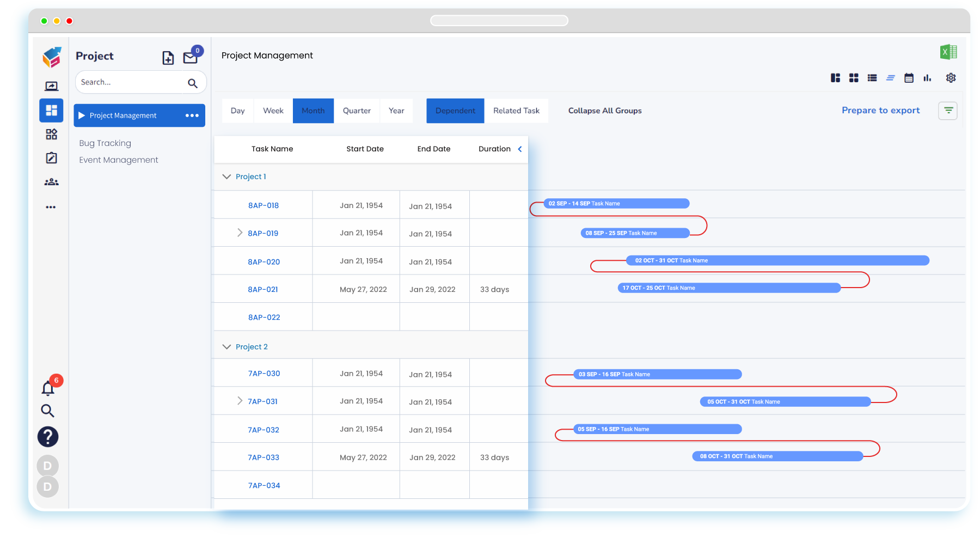This screenshot has width=980, height=543.
Task: Select the Month view tab
Action: point(313,111)
